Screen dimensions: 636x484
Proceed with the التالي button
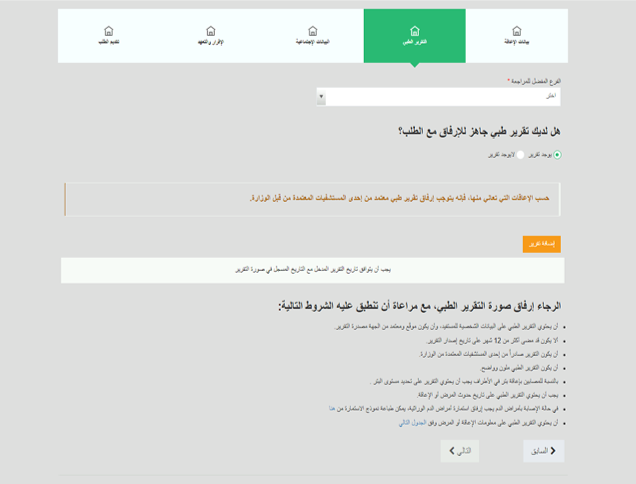click(460, 451)
